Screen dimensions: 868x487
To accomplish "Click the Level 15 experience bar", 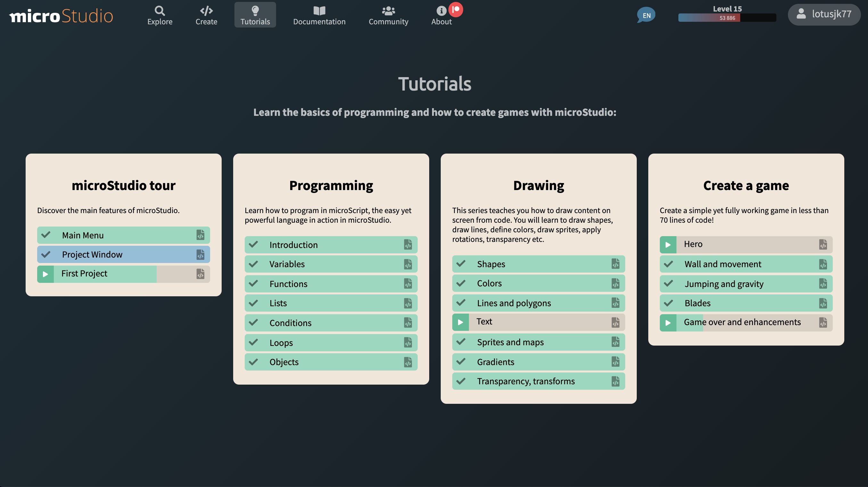I will pos(727,18).
